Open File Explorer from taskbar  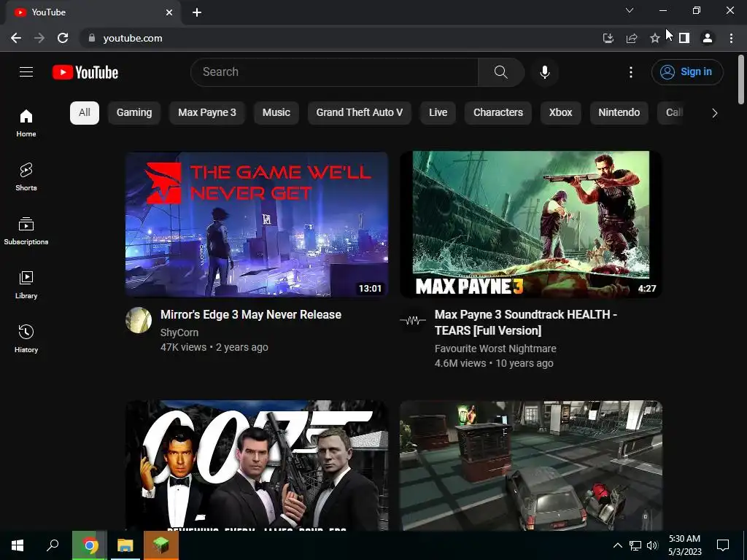click(125, 545)
